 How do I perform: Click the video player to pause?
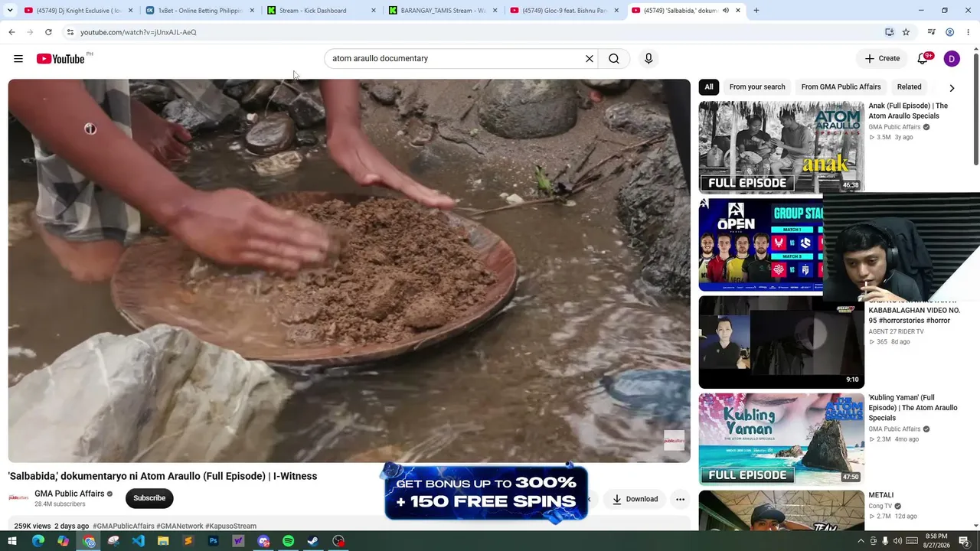click(x=349, y=271)
